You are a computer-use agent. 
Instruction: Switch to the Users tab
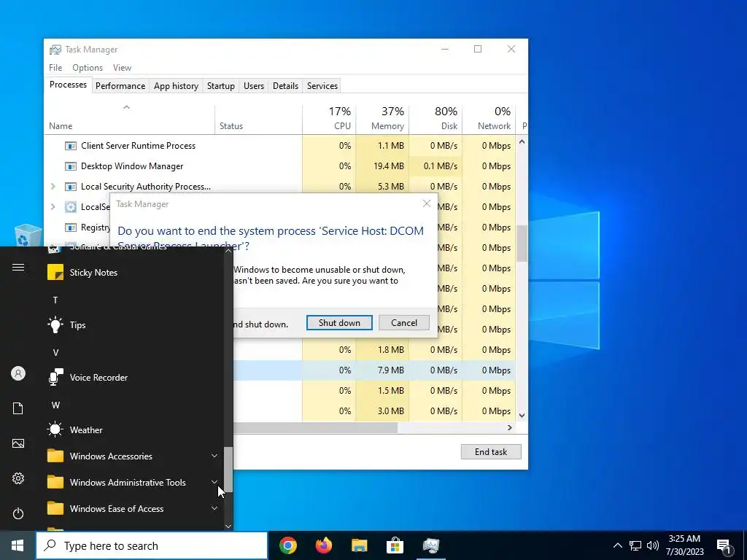253,86
